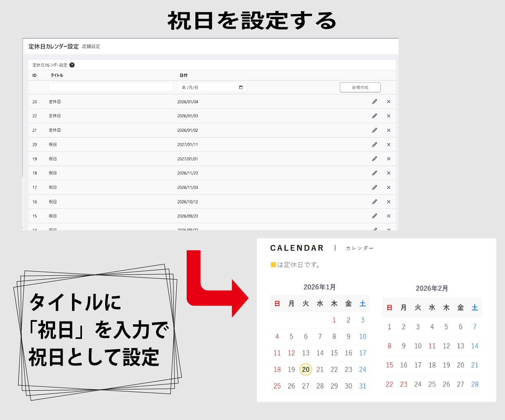Click the yellow 定休日 legend swatch
505x420 pixels.
pyautogui.click(x=273, y=265)
